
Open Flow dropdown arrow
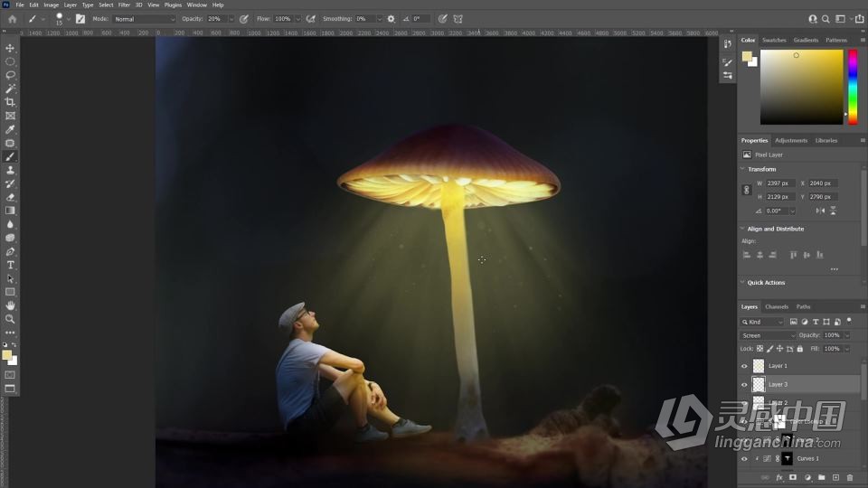pos(297,19)
